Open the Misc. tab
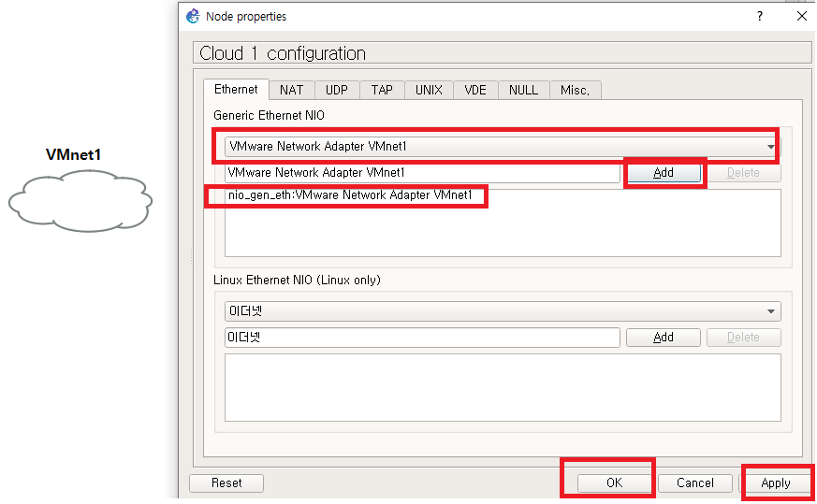 tap(576, 90)
